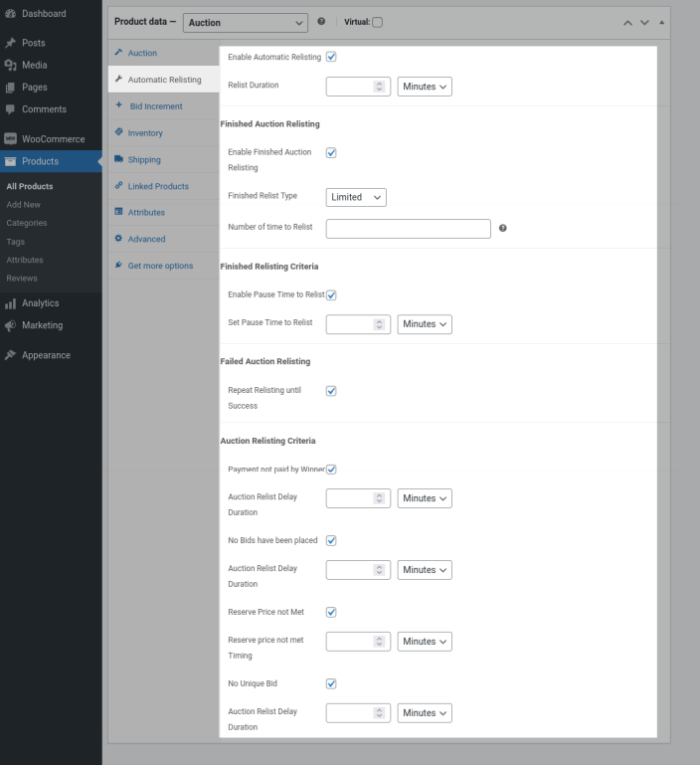Click the WooCommerce logo icon

point(10,139)
